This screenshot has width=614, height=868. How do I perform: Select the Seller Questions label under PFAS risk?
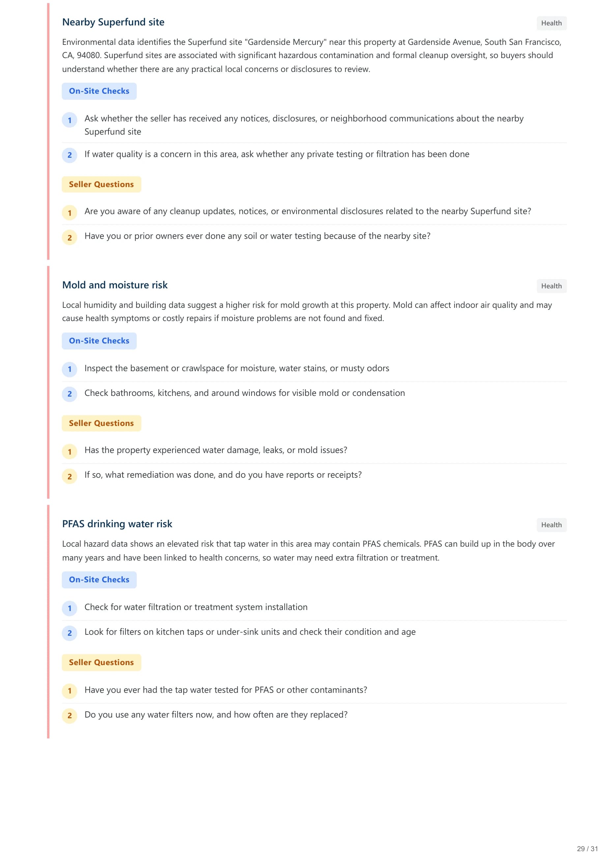pyautogui.click(x=101, y=662)
